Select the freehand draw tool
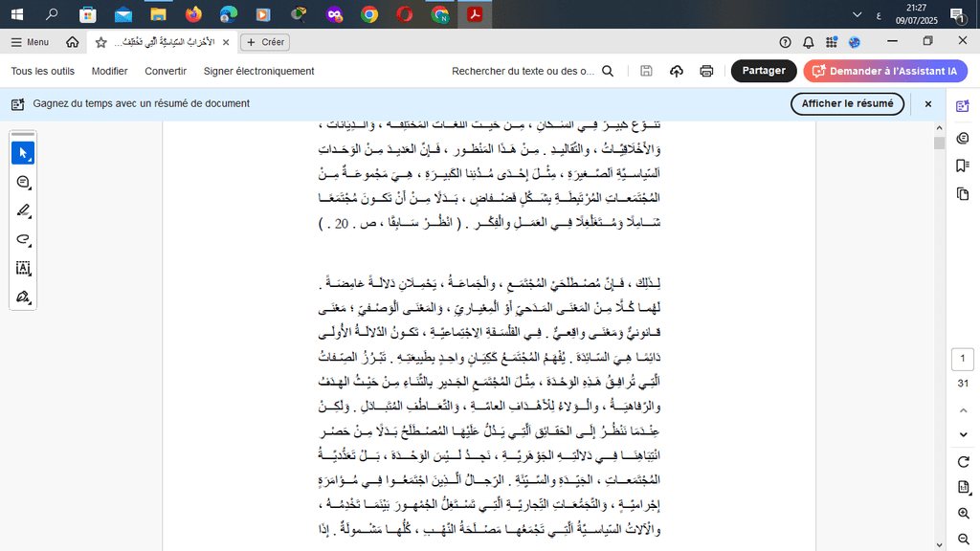Screen dimensions: 980x551 coord(23,239)
